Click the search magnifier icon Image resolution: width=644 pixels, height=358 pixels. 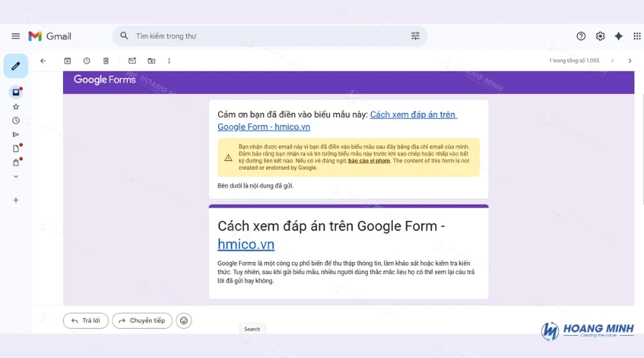(x=124, y=36)
